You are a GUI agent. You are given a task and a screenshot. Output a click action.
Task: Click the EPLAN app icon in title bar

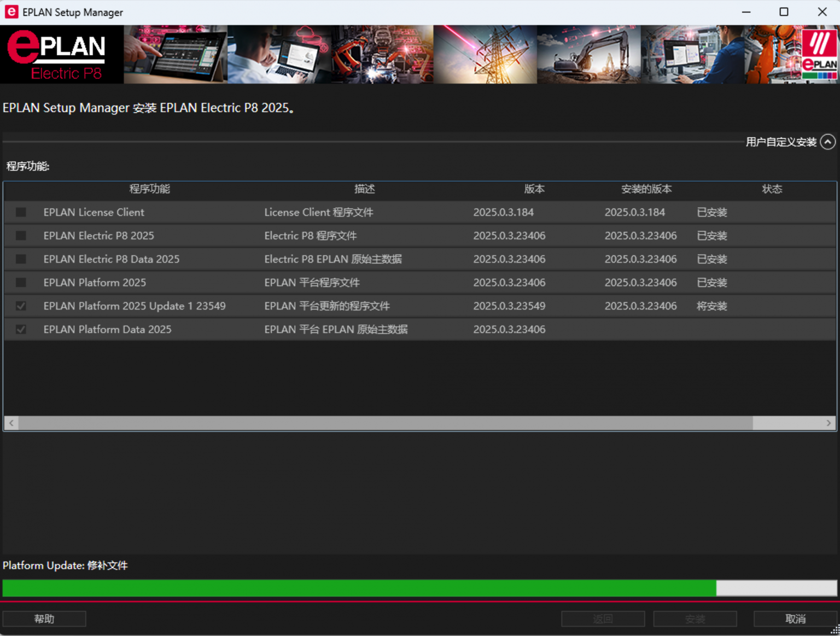point(11,12)
